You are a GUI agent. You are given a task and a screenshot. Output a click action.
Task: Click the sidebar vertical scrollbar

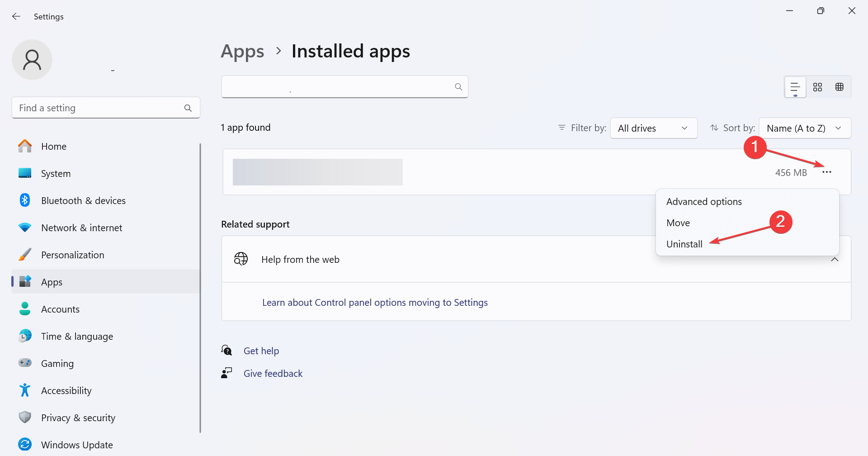click(200, 288)
